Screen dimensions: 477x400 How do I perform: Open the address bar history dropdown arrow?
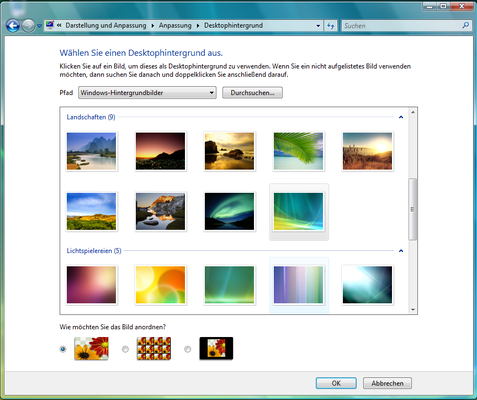tap(318, 26)
